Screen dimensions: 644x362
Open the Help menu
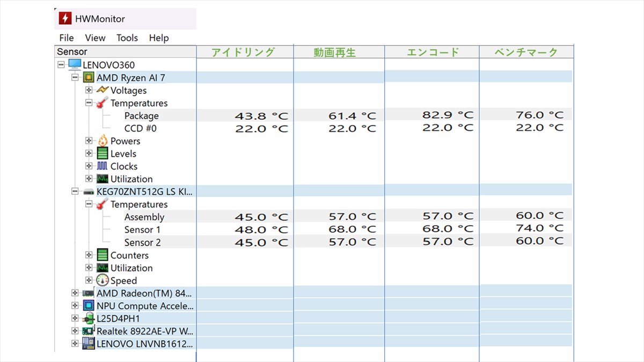pos(159,38)
